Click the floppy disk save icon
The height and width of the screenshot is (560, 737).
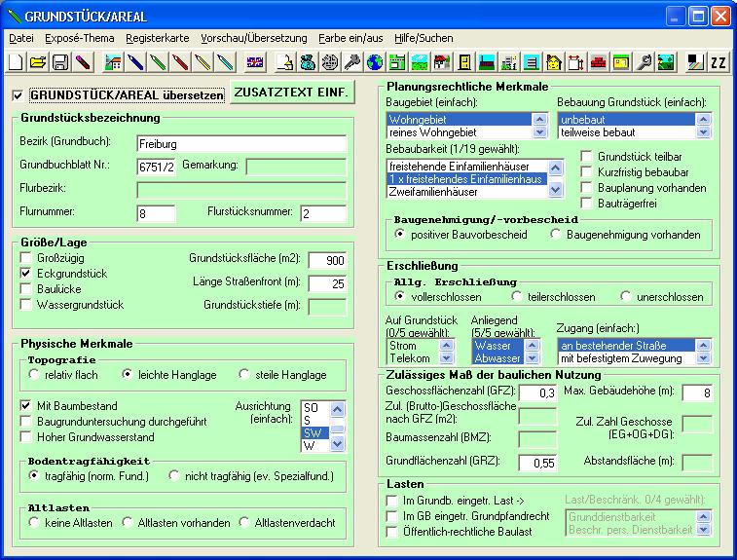(59, 63)
